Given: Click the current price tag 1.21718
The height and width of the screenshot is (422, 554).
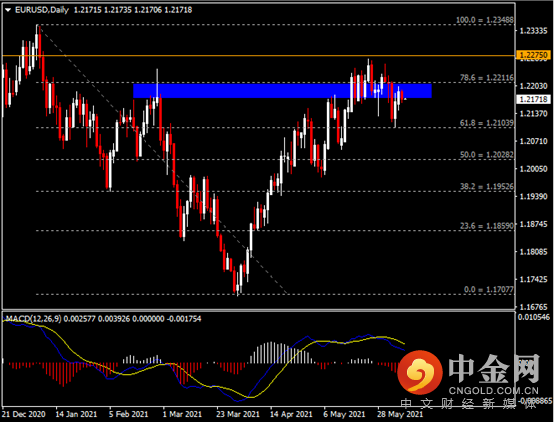Looking at the screenshot, I should [533, 99].
